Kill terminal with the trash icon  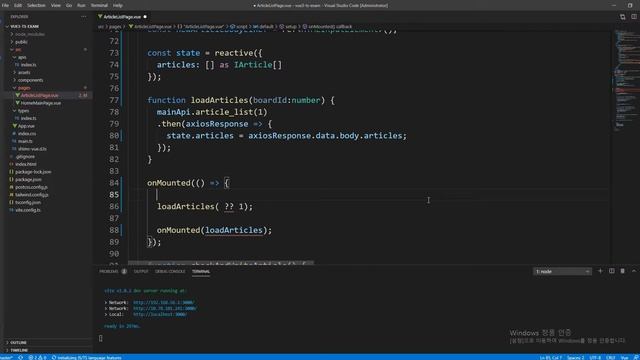point(622,271)
